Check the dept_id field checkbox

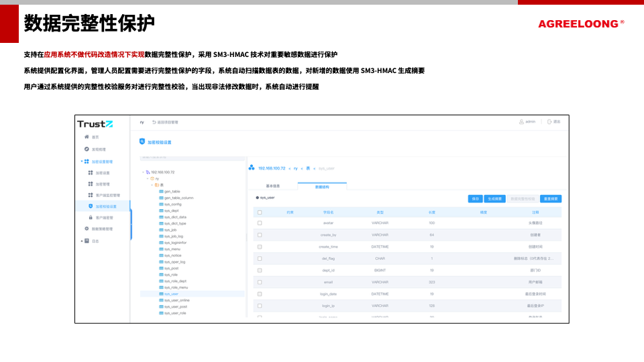click(260, 270)
